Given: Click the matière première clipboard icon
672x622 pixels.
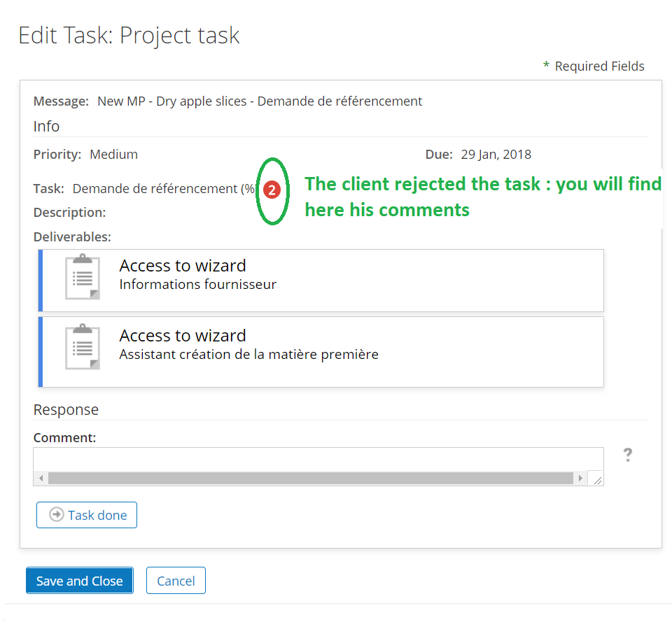Looking at the screenshot, I should click(x=83, y=347).
